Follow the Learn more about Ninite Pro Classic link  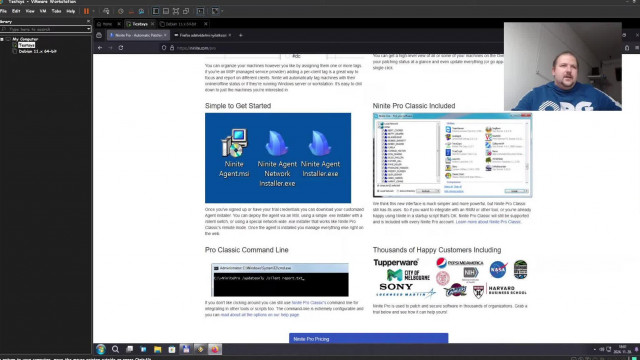[488, 222]
